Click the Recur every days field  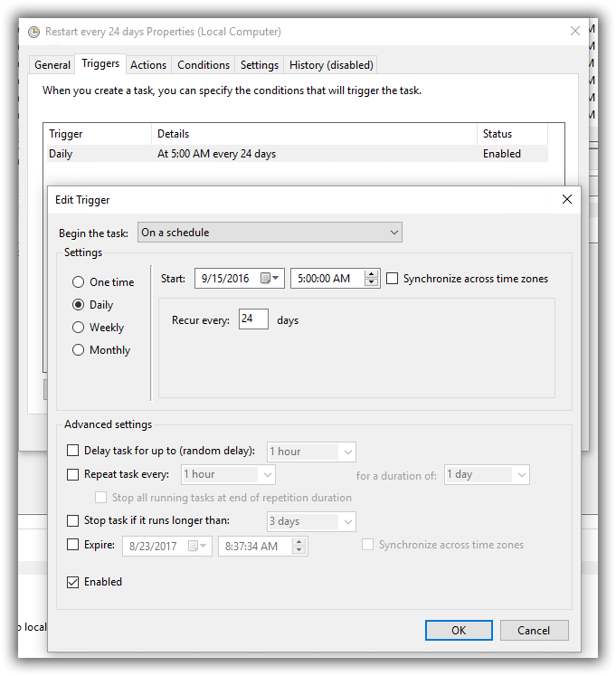pos(253,319)
